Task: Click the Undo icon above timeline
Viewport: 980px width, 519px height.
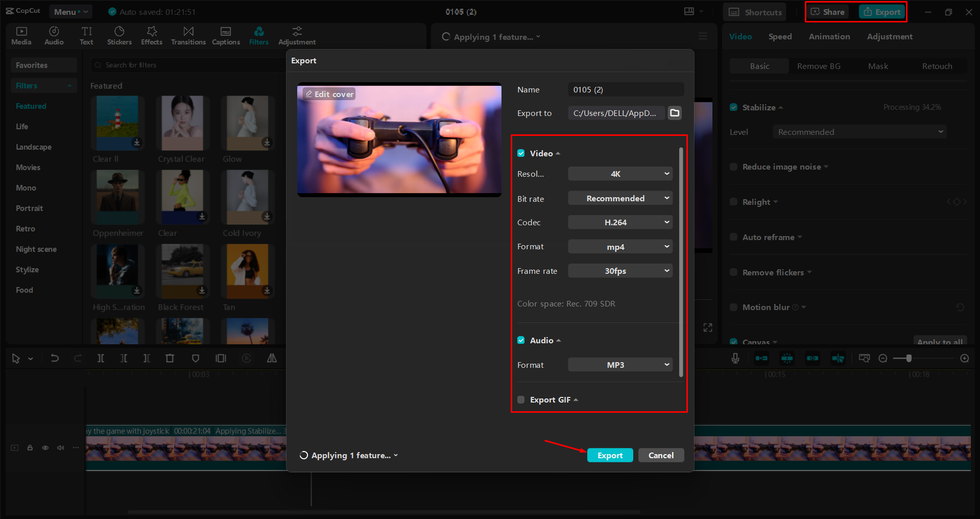Action: pos(55,358)
